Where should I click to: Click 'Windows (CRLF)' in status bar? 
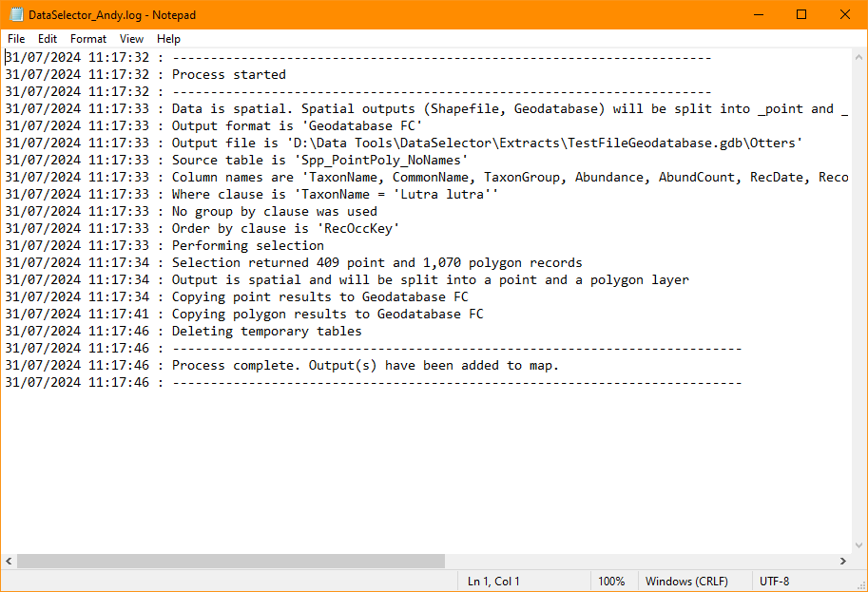686,582
